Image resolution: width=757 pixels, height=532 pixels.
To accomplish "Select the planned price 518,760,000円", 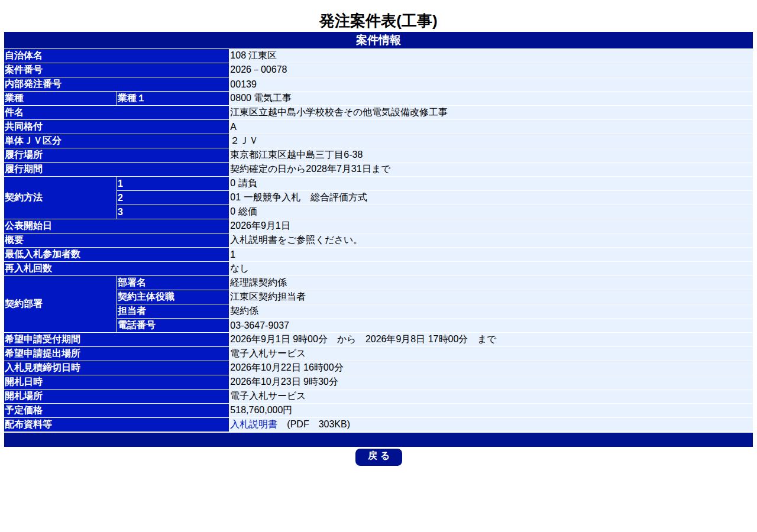I will (261, 410).
